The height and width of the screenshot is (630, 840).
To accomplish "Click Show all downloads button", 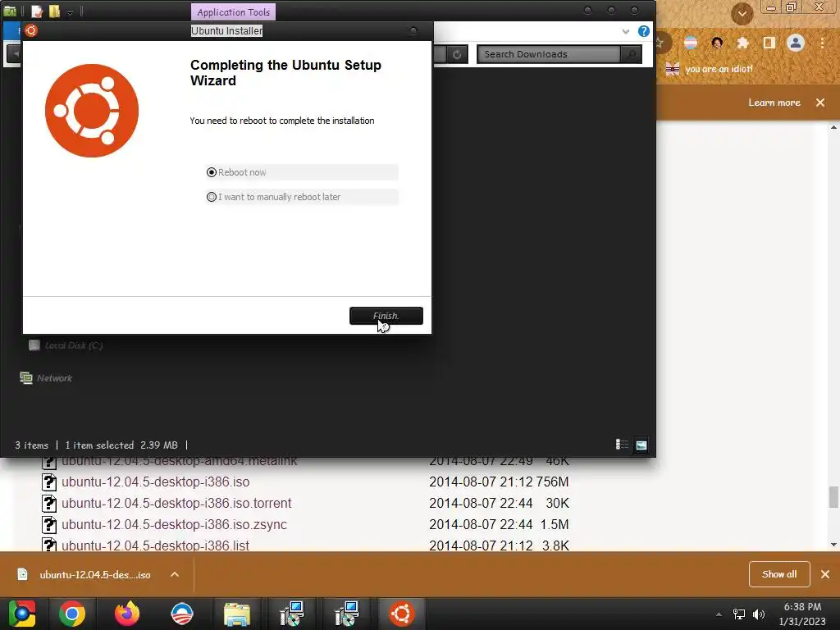I will click(779, 574).
